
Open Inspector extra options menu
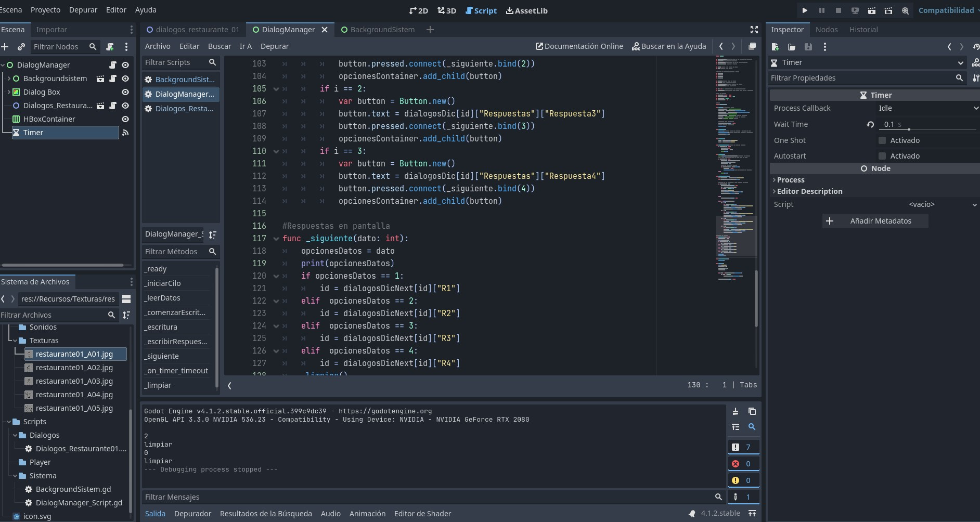click(825, 47)
